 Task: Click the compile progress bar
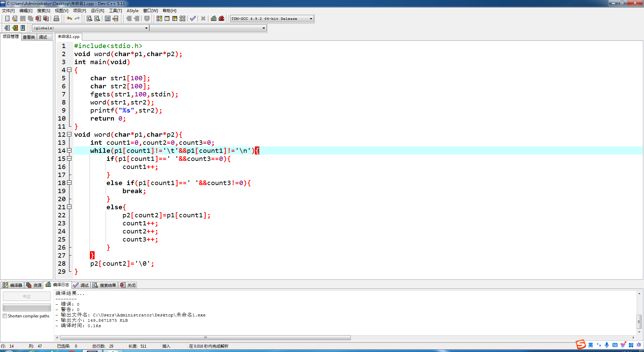(27, 307)
